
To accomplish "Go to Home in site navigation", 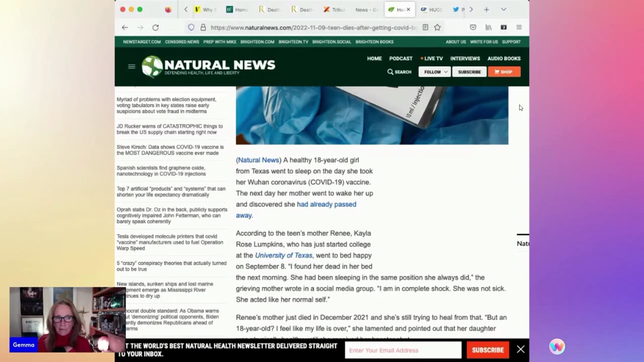I will (374, 58).
